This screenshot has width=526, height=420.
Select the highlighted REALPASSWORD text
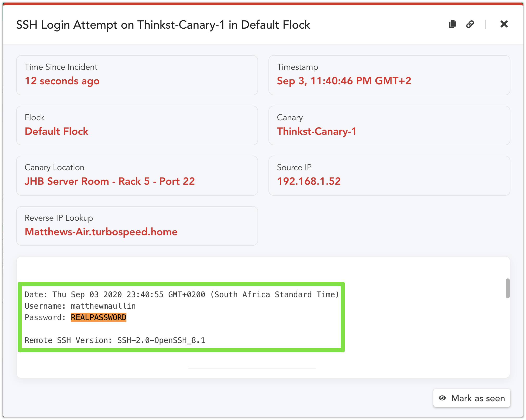click(x=98, y=317)
